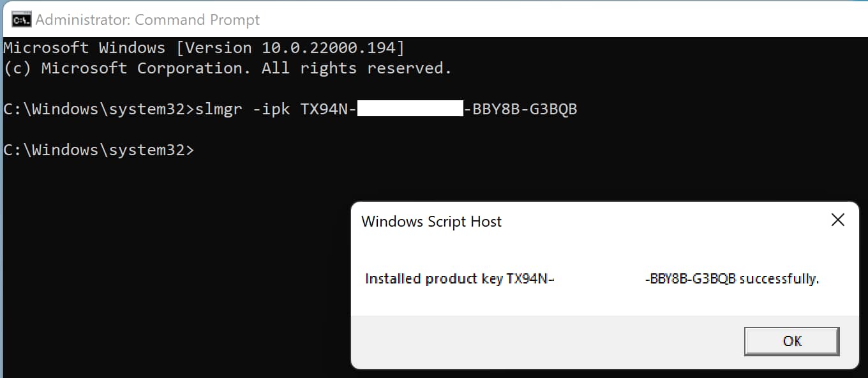Click the "Windows Script Host" dialog title
Image resolution: width=868 pixels, height=378 pixels.
point(431,222)
